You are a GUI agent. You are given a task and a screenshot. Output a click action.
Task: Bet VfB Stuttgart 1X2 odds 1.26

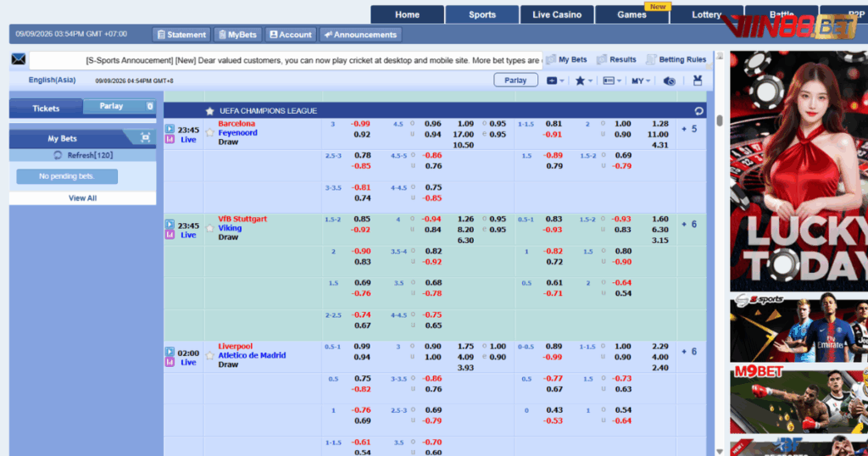[x=465, y=220]
